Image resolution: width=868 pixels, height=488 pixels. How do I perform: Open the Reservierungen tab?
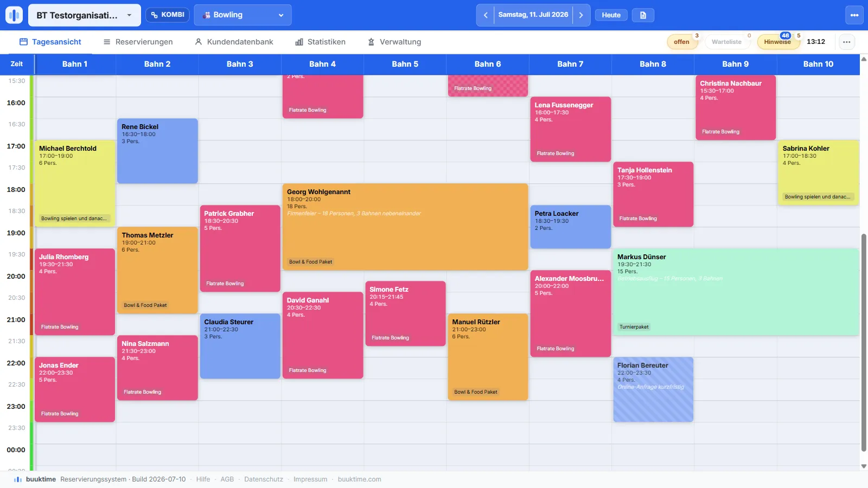138,42
